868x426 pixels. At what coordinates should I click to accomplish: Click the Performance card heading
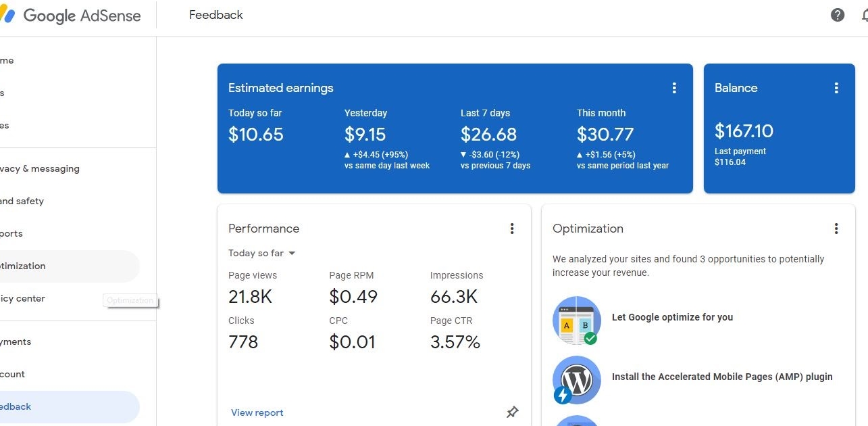click(264, 229)
